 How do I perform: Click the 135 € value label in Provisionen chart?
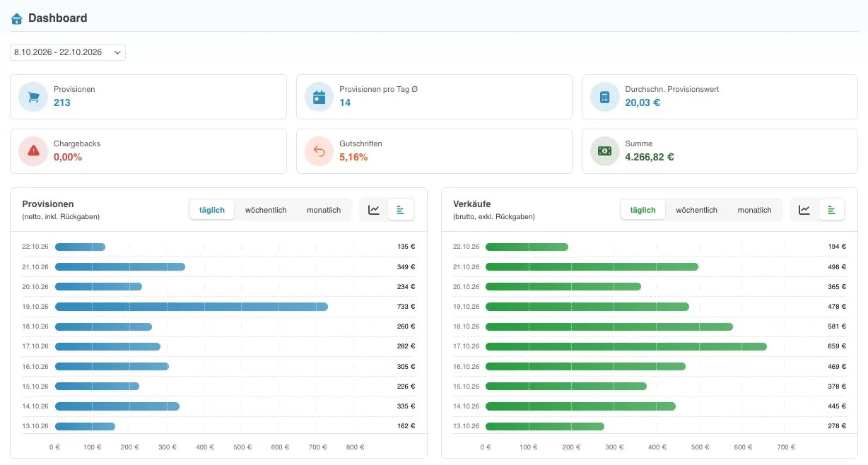[x=406, y=247]
